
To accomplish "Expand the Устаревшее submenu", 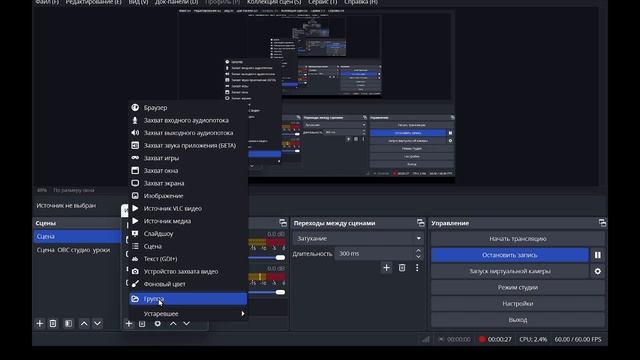I will pyautogui.click(x=188, y=313).
